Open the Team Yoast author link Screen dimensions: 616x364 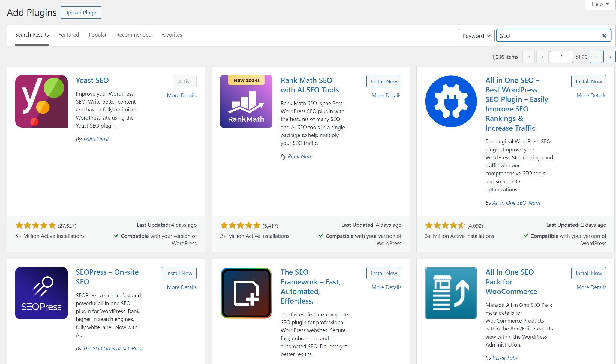point(96,139)
